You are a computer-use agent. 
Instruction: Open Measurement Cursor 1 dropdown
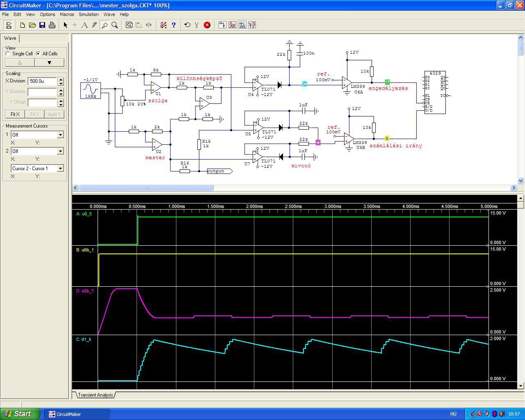pyautogui.click(x=60, y=135)
